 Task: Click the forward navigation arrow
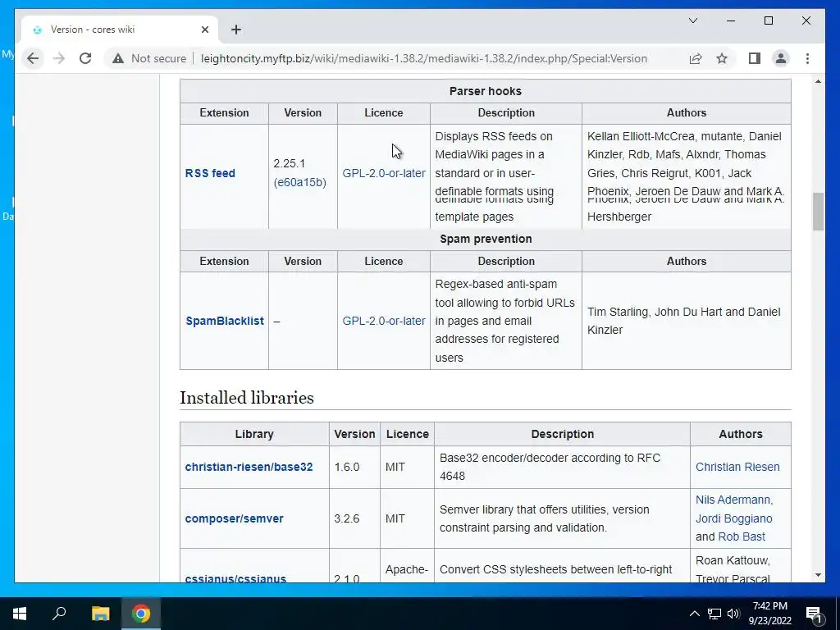pos(59,58)
